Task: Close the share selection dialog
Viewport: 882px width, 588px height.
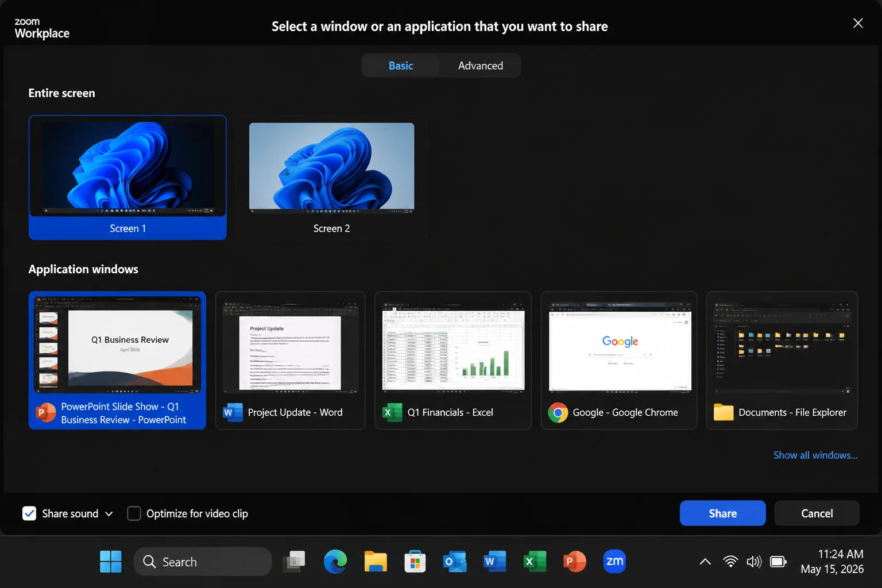Action: (x=858, y=23)
